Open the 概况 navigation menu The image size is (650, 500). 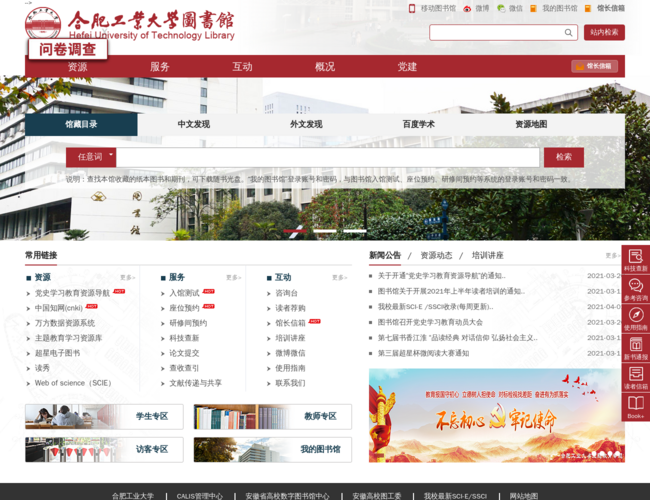(x=325, y=66)
